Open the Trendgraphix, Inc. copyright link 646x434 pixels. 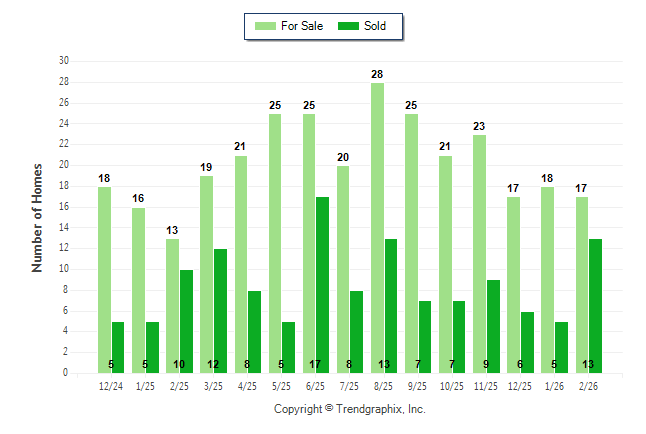[349, 409]
